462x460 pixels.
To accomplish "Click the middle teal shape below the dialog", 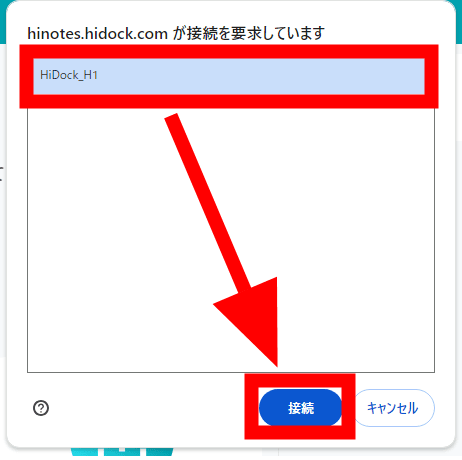I will coord(122,451).
